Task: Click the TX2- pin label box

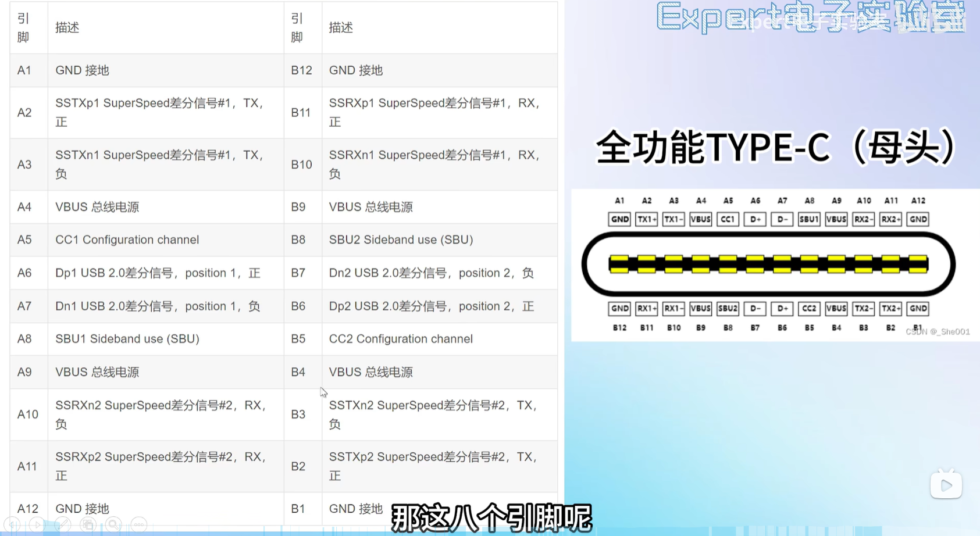Action: click(x=863, y=309)
